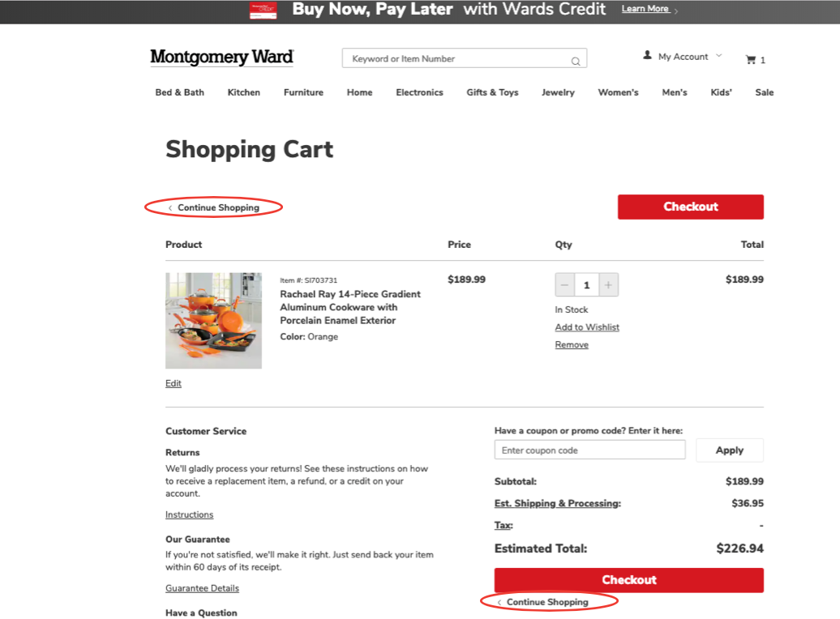Decrease quantity with minus button

point(564,285)
